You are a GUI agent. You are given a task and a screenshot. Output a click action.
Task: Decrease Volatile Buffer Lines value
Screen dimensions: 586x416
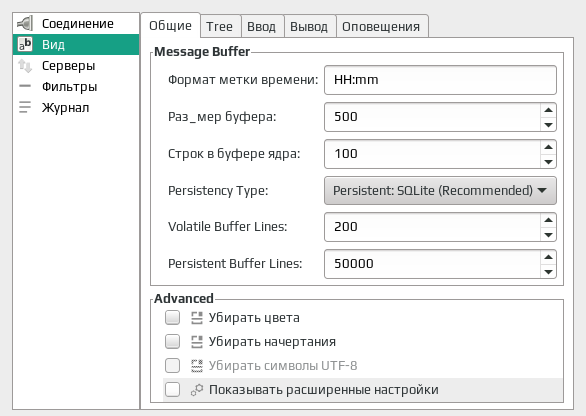[x=548, y=234]
